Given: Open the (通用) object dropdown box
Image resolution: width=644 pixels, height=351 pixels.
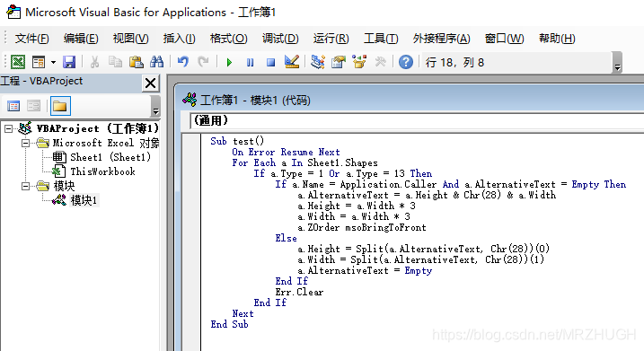Looking at the screenshot, I should [417, 120].
